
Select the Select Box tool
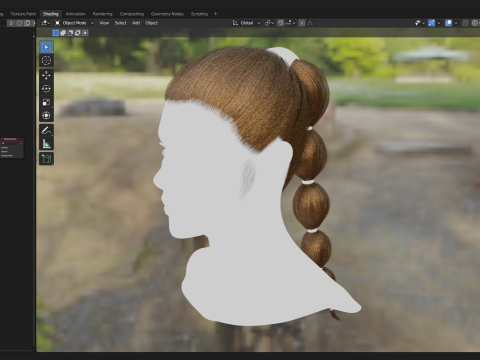(46, 47)
